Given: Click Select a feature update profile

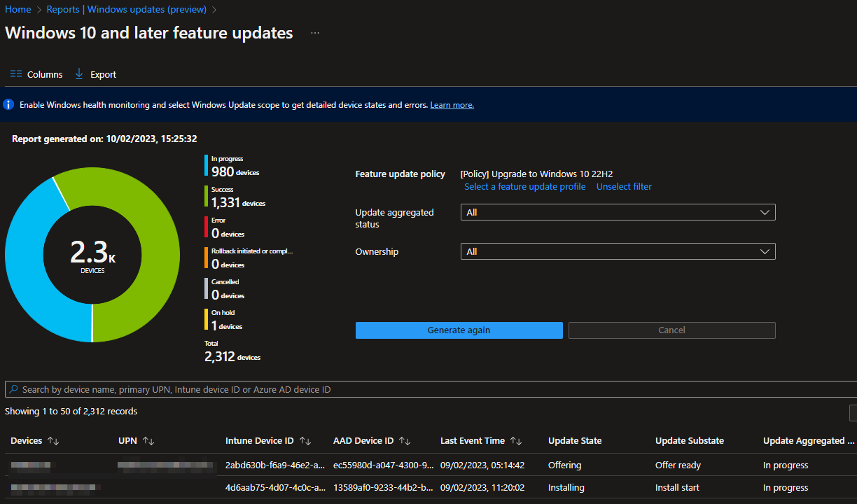Looking at the screenshot, I should click(525, 187).
